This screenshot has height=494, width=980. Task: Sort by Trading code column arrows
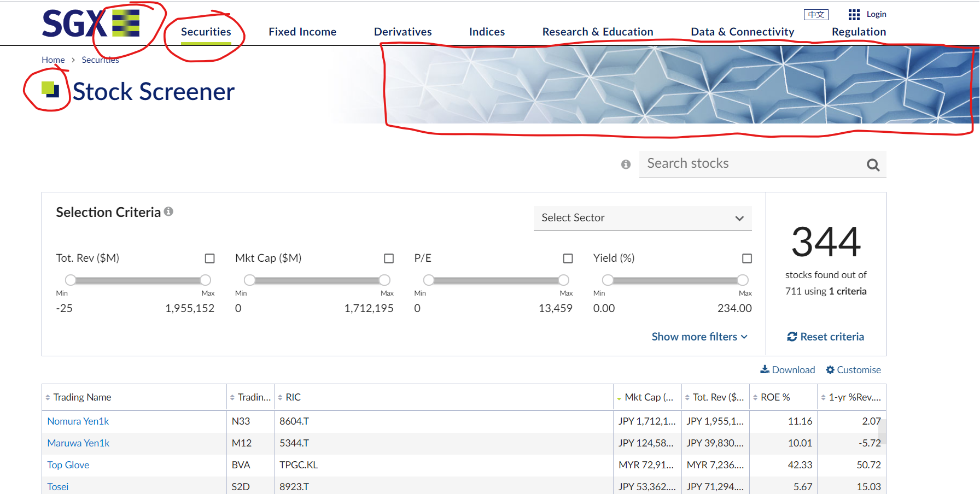[232, 398]
